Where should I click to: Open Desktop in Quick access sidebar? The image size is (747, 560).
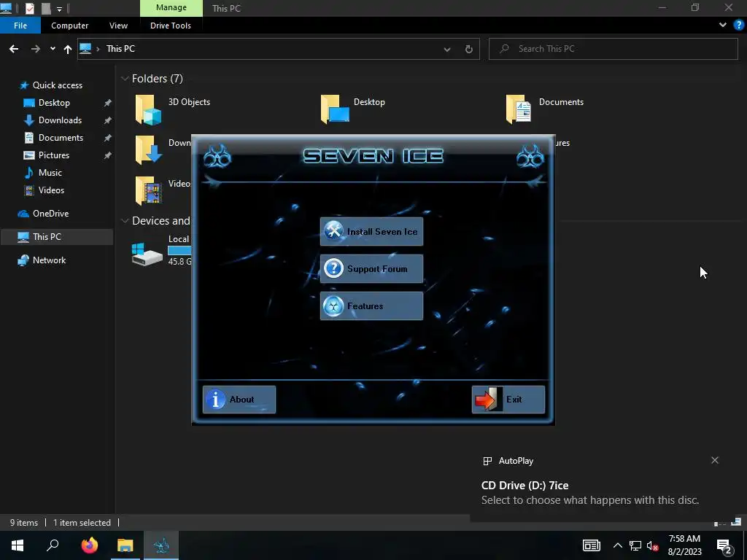tap(54, 102)
